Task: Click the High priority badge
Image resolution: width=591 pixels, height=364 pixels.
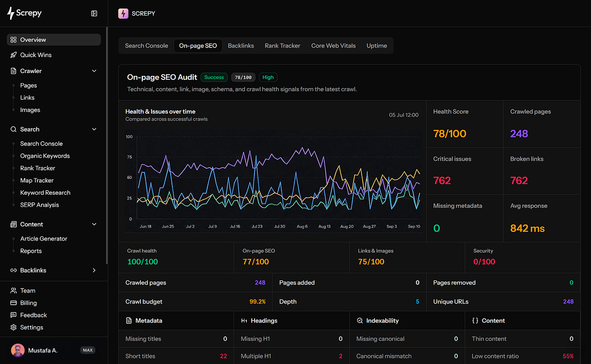Action: click(x=268, y=77)
